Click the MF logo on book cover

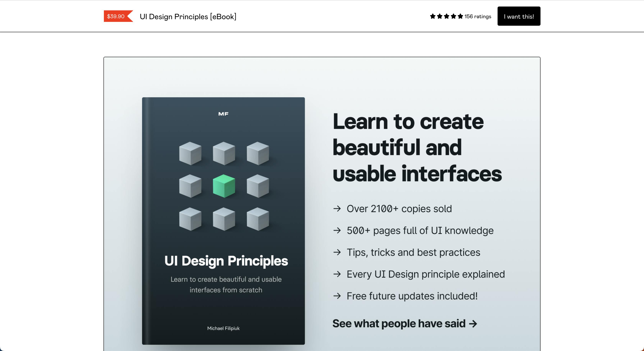click(x=223, y=114)
